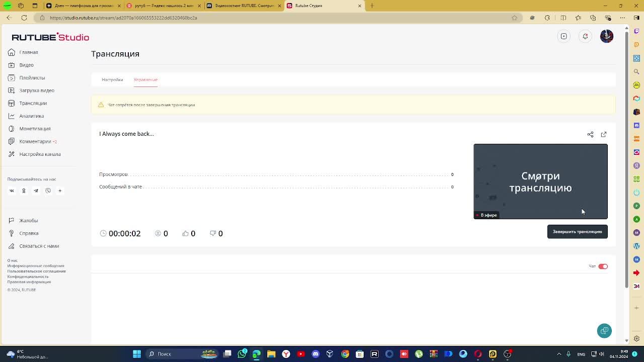
Task: Open Загрузка видео page
Action: click(x=31, y=90)
